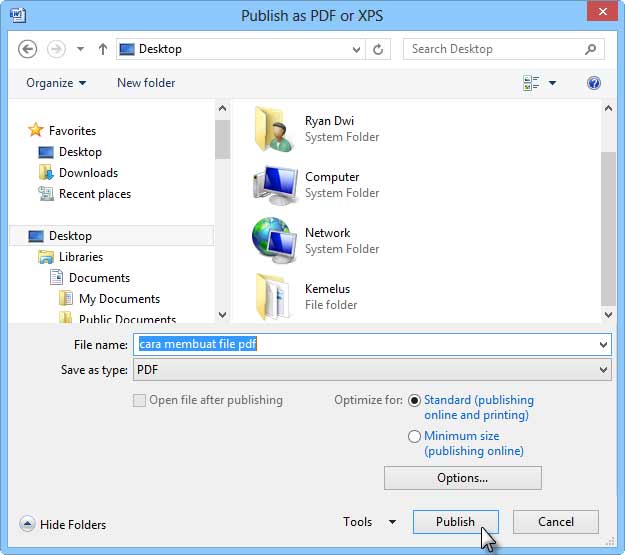Select the Computer system folder icon
The height and width of the screenshot is (555, 625).
click(273, 185)
